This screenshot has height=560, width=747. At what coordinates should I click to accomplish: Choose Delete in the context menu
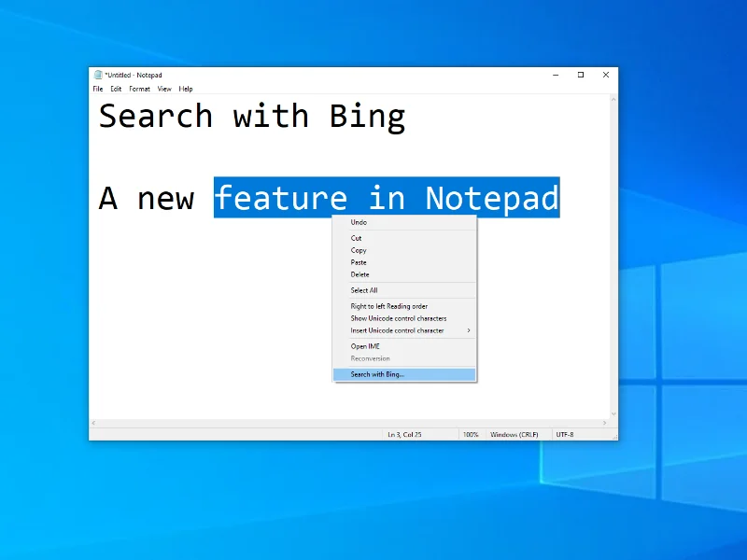click(x=404, y=274)
